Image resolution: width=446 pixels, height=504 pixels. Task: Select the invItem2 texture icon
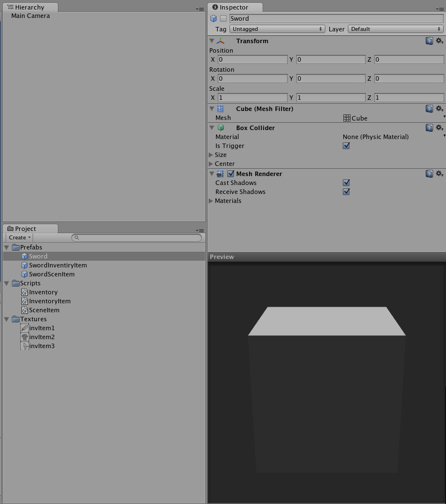tap(24, 337)
